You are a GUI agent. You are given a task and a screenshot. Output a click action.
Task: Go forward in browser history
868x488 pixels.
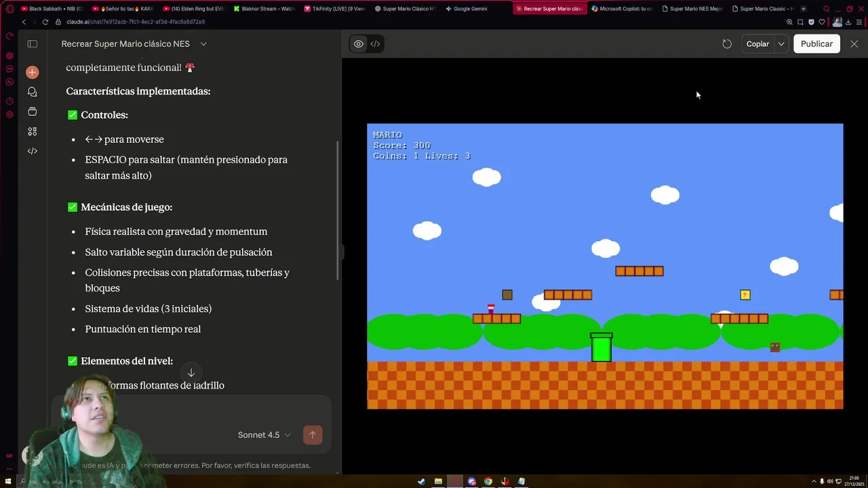pyautogui.click(x=34, y=22)
